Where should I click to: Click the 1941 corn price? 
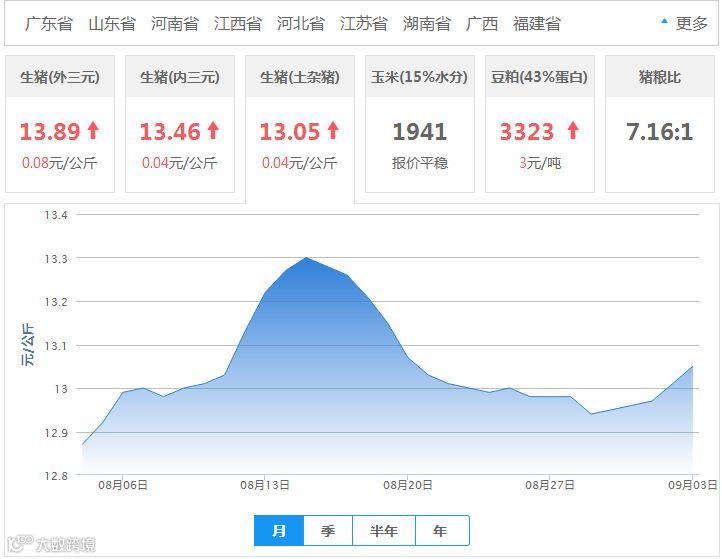coord(420,132)
